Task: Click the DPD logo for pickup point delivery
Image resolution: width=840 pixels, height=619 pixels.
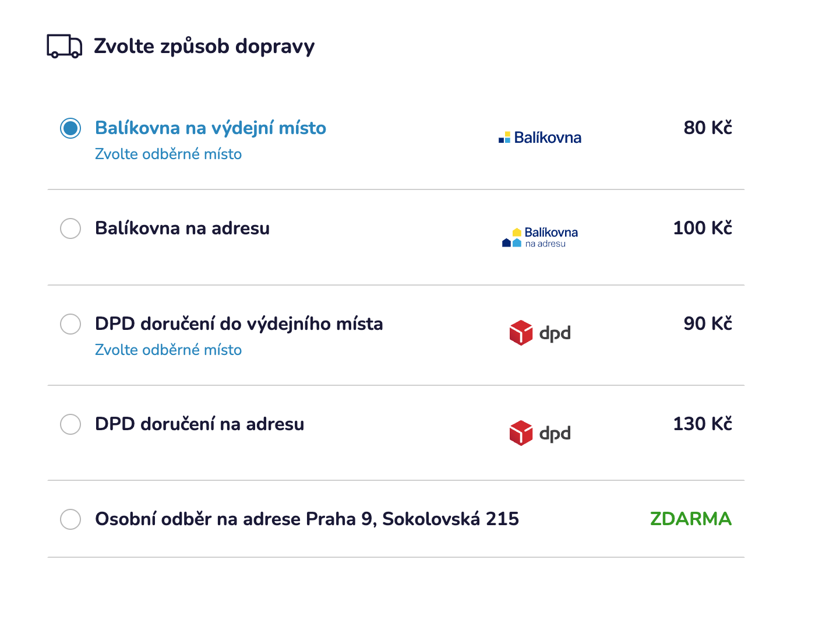Action: (540, 333)
